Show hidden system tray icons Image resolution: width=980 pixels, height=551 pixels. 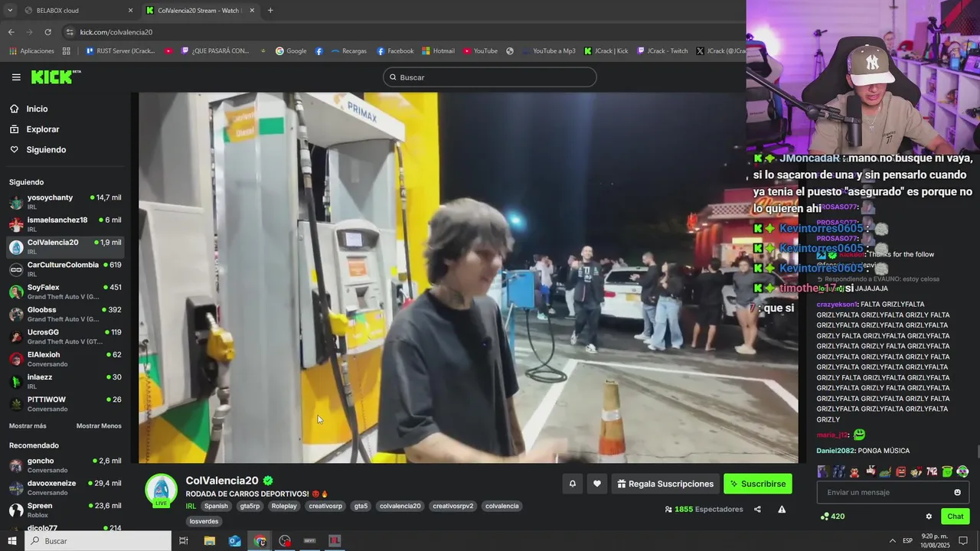[892, 541]
